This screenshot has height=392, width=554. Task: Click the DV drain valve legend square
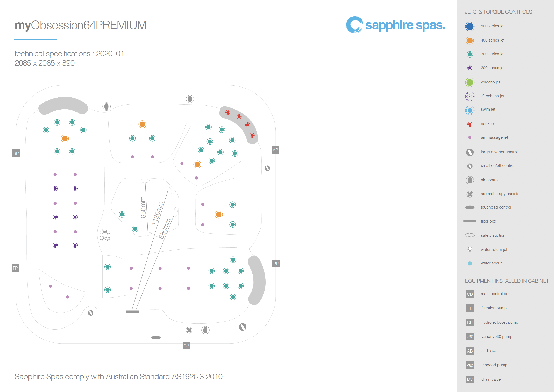coord(469,379)
